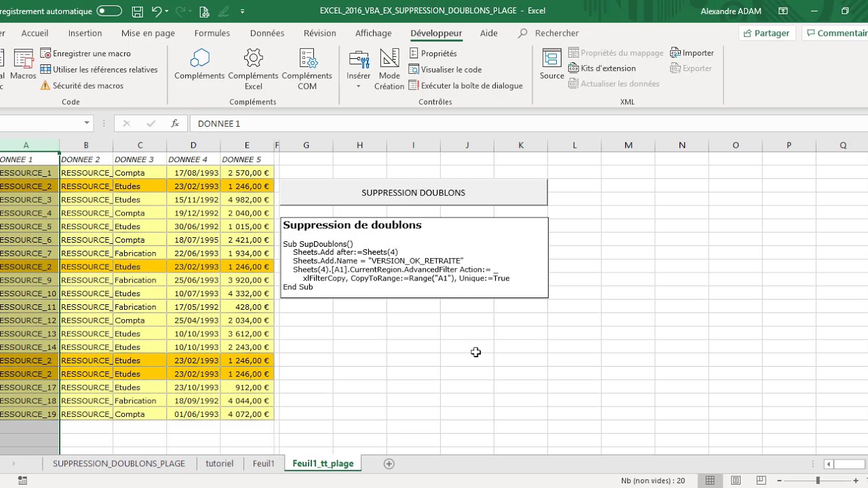Select cell with date 01/06/1993

193,414
